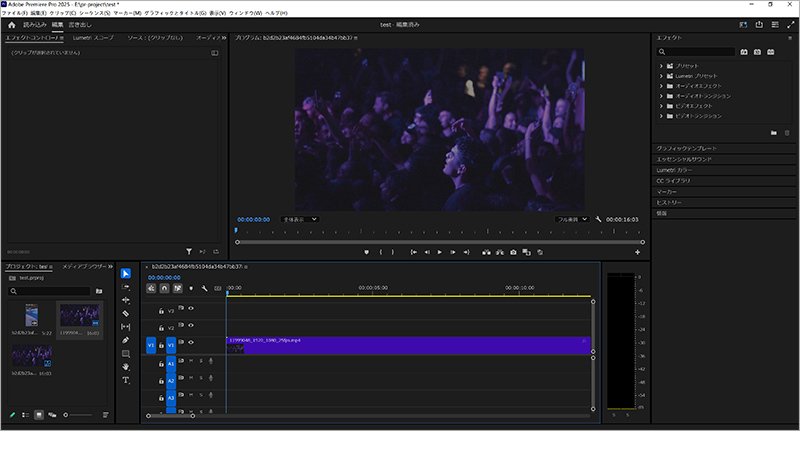800x451 pixels.
Task: Click the full-screen video icon at top right
Action: 791,24
